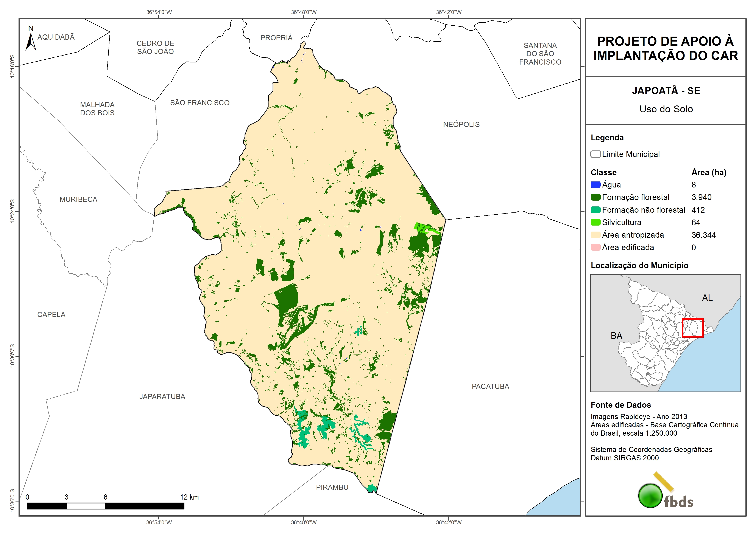Click the Limite Municipal legend symbol

coord(595,154)
